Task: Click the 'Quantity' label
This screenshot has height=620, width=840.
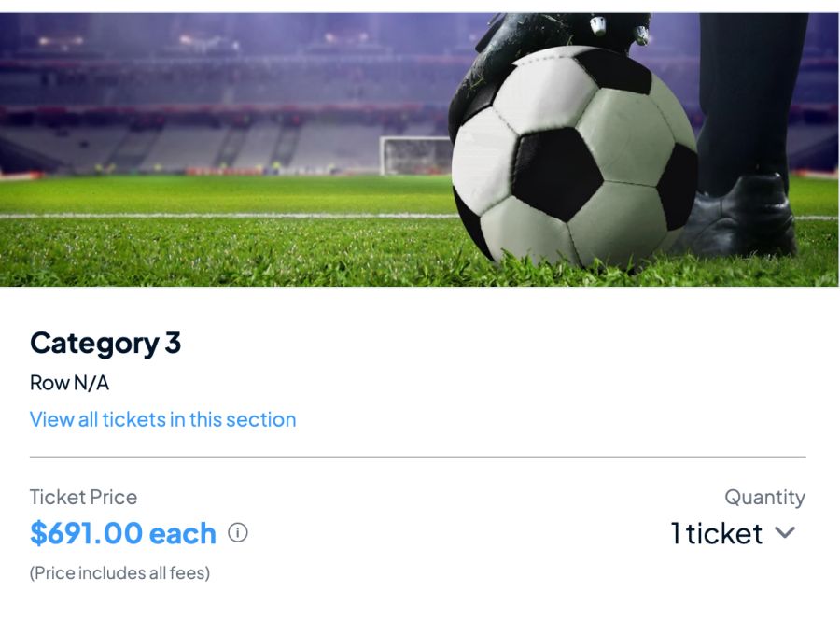Action: (765, 497)
